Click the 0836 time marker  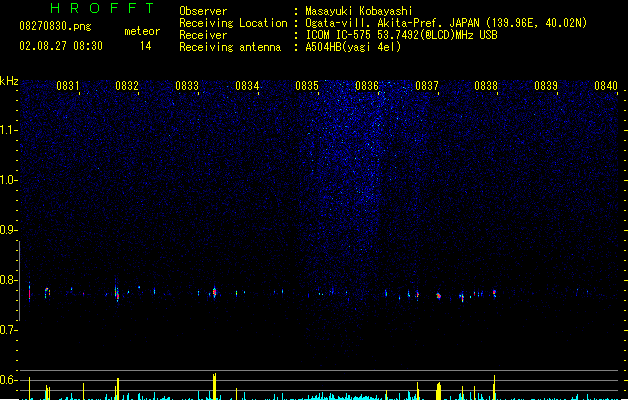(367, 86)
